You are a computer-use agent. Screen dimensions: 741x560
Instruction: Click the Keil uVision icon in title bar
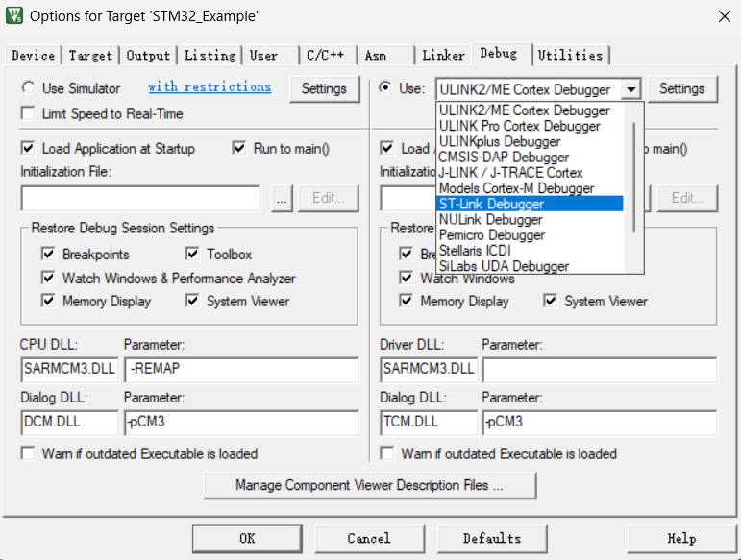pos(14,15)
